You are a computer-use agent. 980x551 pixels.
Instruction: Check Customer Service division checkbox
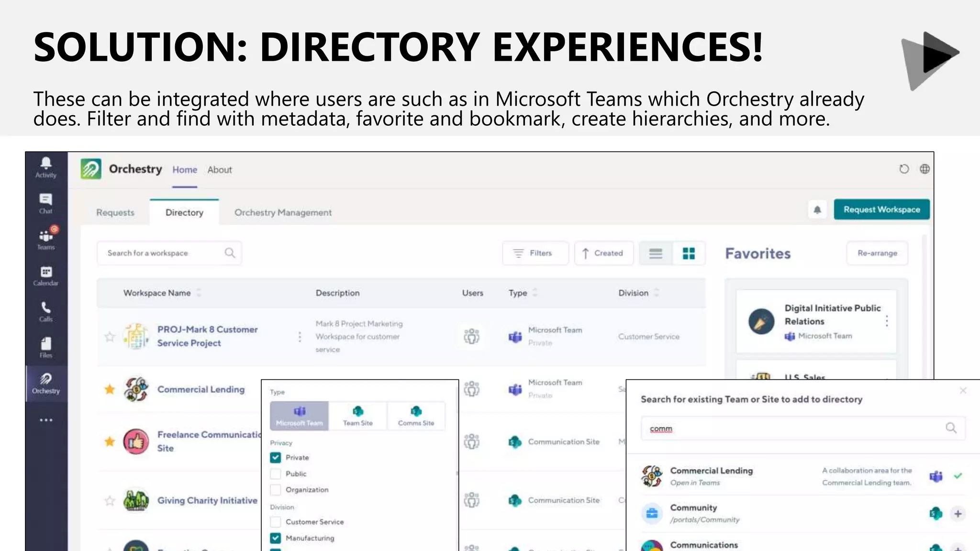click(276, 522)
